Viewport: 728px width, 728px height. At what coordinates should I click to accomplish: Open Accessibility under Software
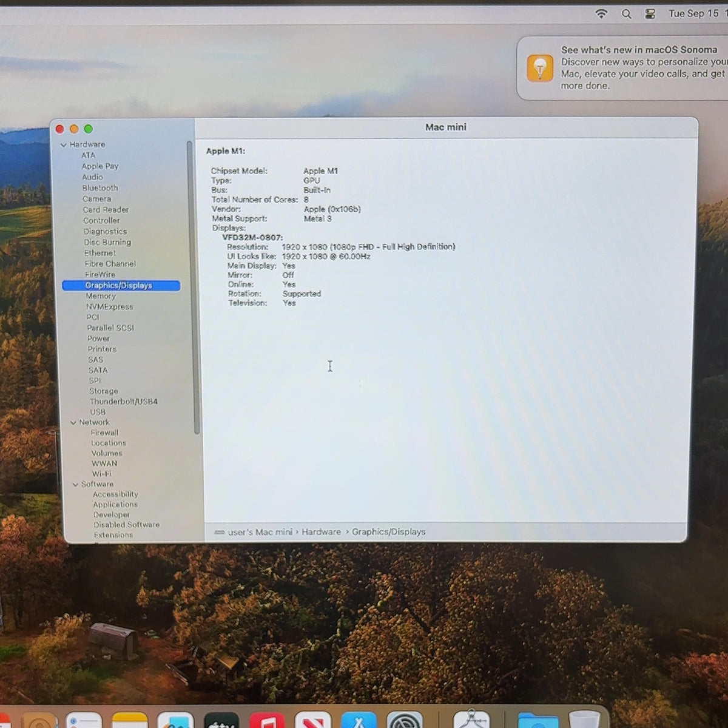point(115,494)
